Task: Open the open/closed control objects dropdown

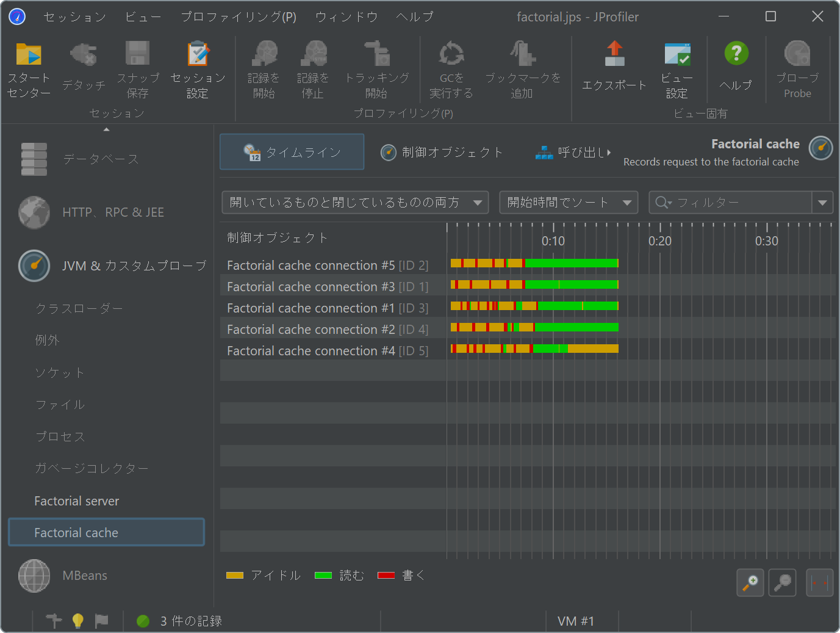Action: (355, 202)
